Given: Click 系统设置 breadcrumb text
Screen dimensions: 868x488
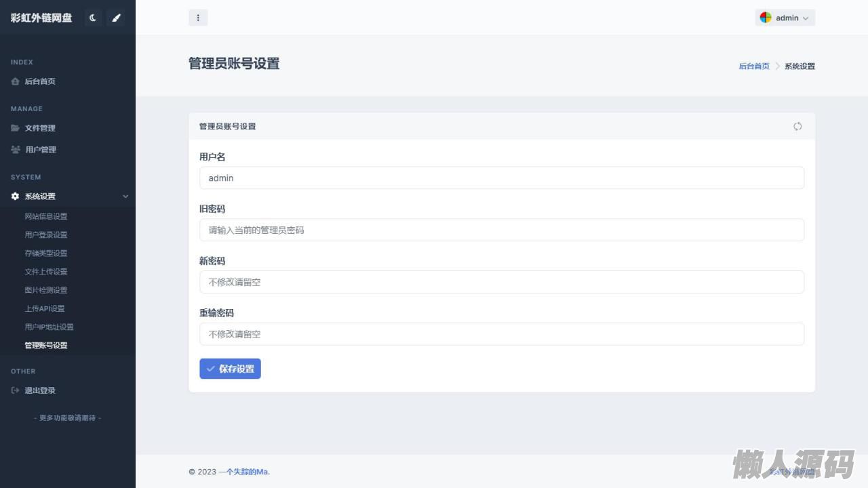Looking at the screenshot, I should click(x=800, y=66).
